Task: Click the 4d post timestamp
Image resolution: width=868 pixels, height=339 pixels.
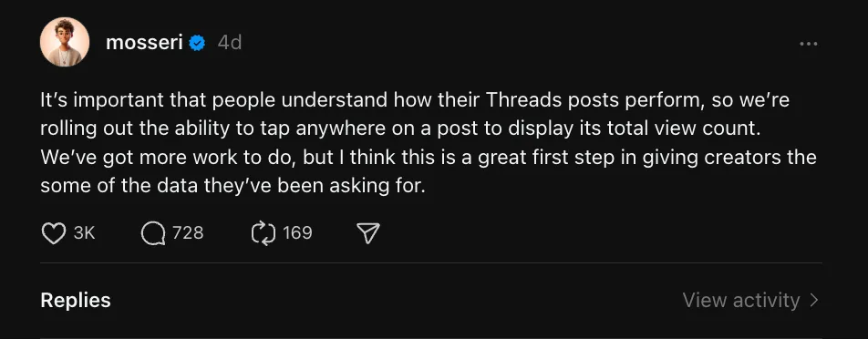Action: pyautogui.click(x=230, y=43)
